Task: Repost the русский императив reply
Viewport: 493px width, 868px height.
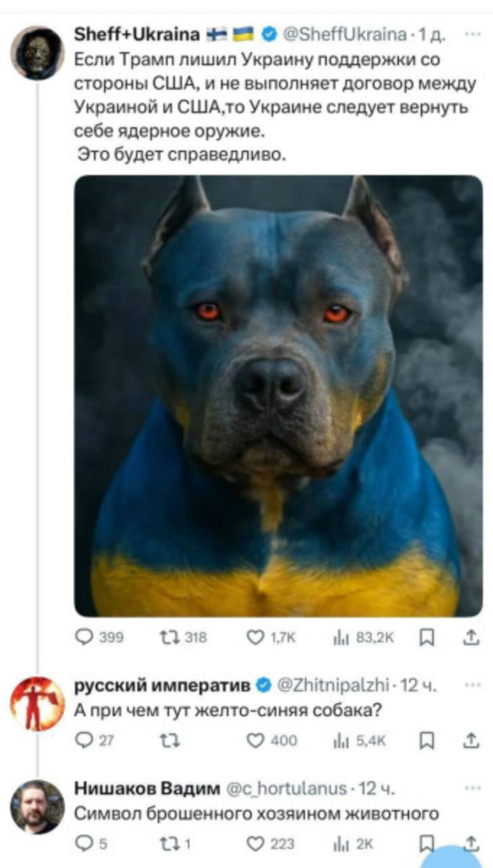Action: pos(169,740)
